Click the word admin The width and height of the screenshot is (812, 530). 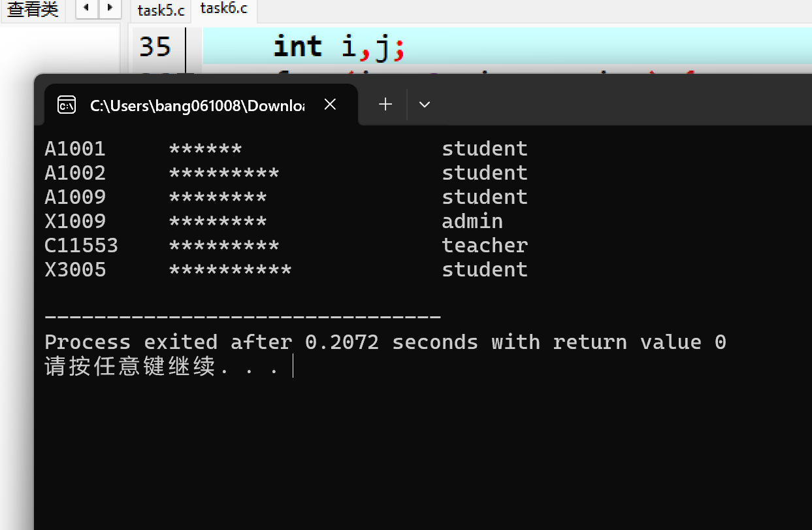point(472,222)
